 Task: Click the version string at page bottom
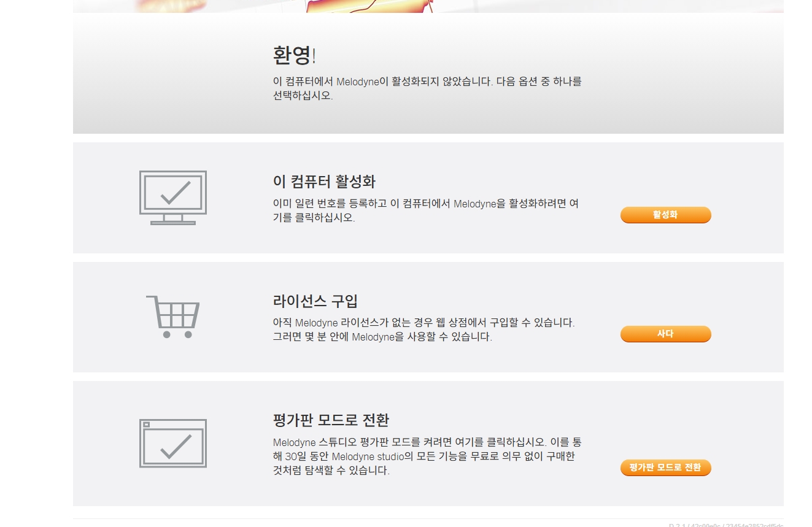726,525
